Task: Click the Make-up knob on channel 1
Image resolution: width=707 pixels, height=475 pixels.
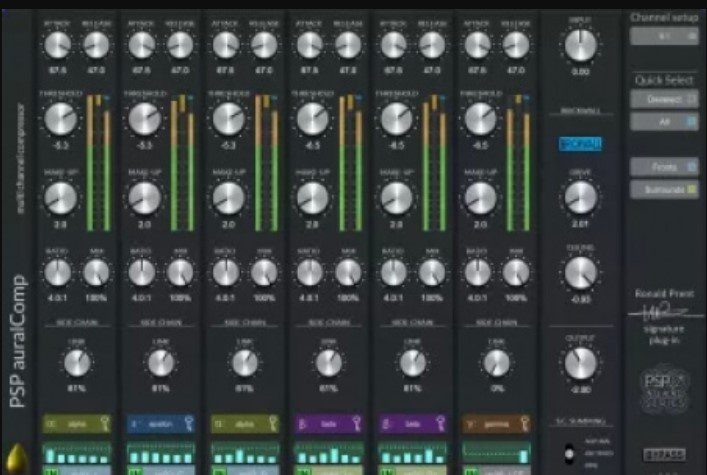Action: pyautogui.click(x=60, y=198)
